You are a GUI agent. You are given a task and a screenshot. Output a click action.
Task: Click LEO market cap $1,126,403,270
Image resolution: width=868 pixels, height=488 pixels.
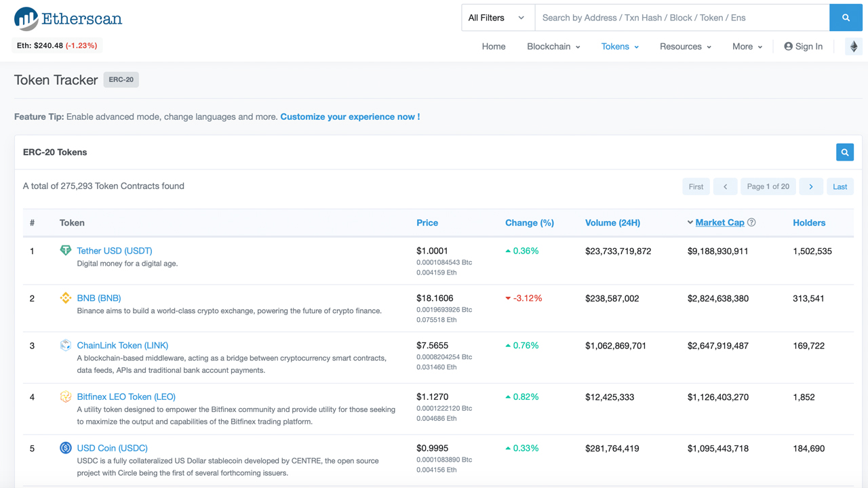(718, 397)
